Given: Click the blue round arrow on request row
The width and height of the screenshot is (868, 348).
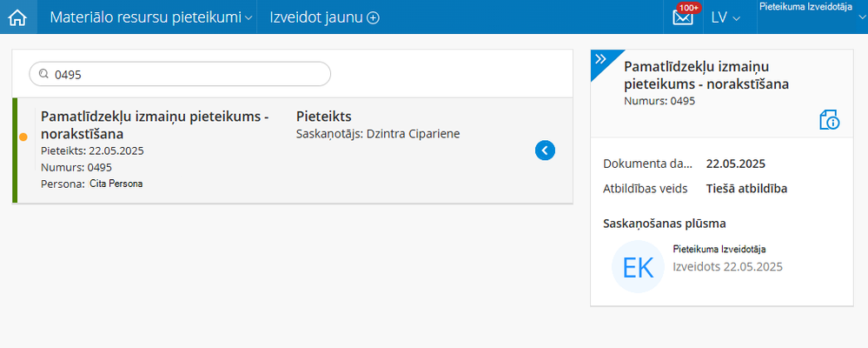Looking at the screenshot, I should [545, 151].
